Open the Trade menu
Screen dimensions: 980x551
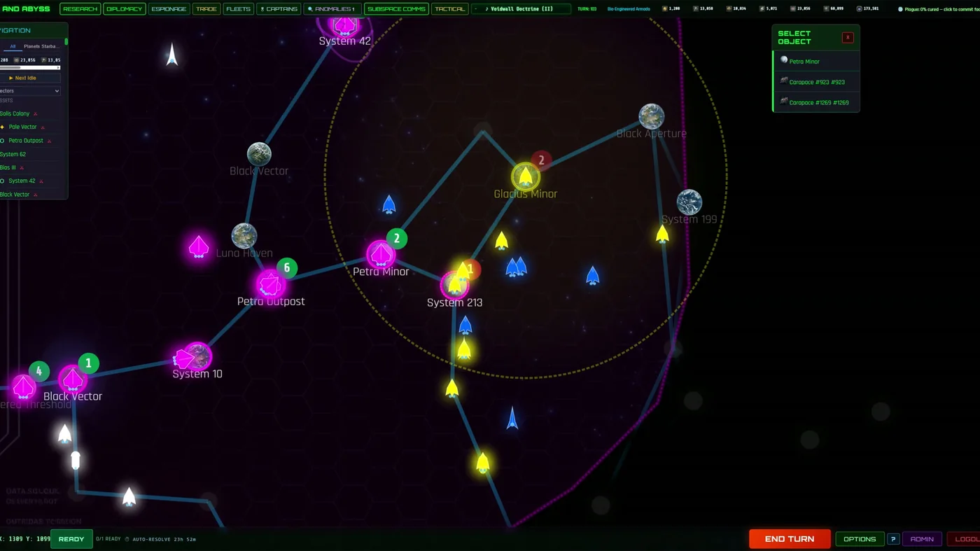point(206,9)
